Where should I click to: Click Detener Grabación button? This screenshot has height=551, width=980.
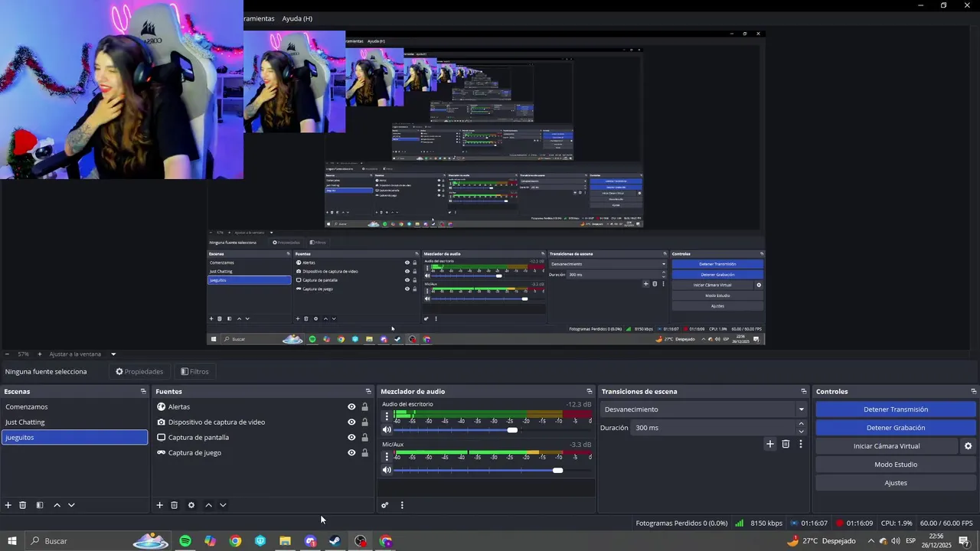click(896, 428)
